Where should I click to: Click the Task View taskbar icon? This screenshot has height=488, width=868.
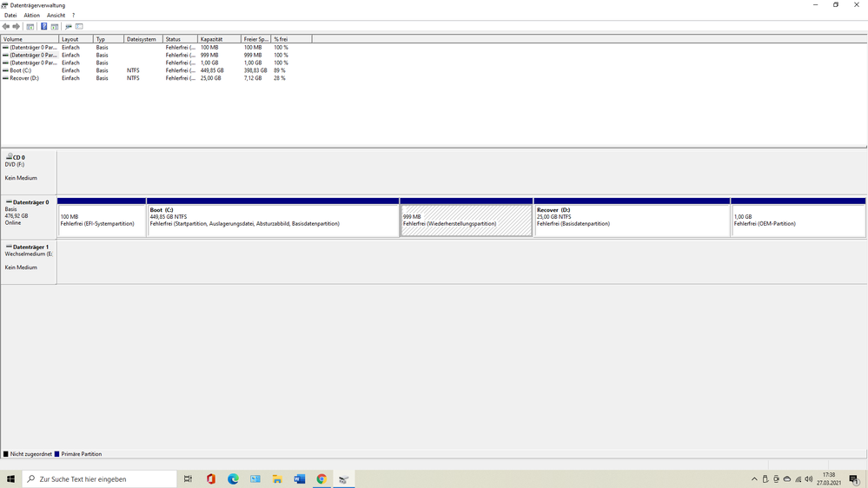tap(188, 479)
